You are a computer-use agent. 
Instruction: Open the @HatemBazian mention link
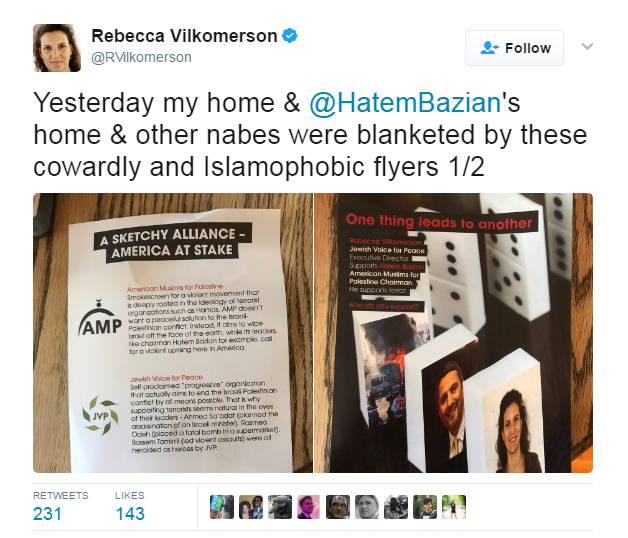405,103
